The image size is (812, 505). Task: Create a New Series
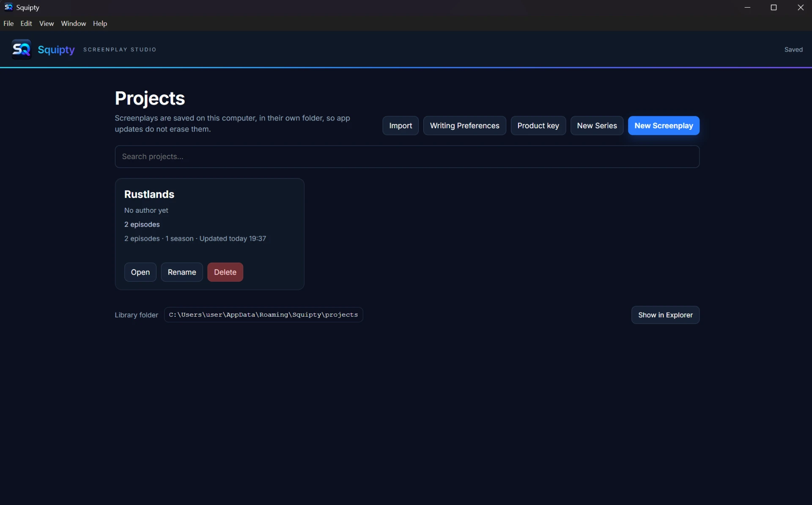click(x=597, y=126)
